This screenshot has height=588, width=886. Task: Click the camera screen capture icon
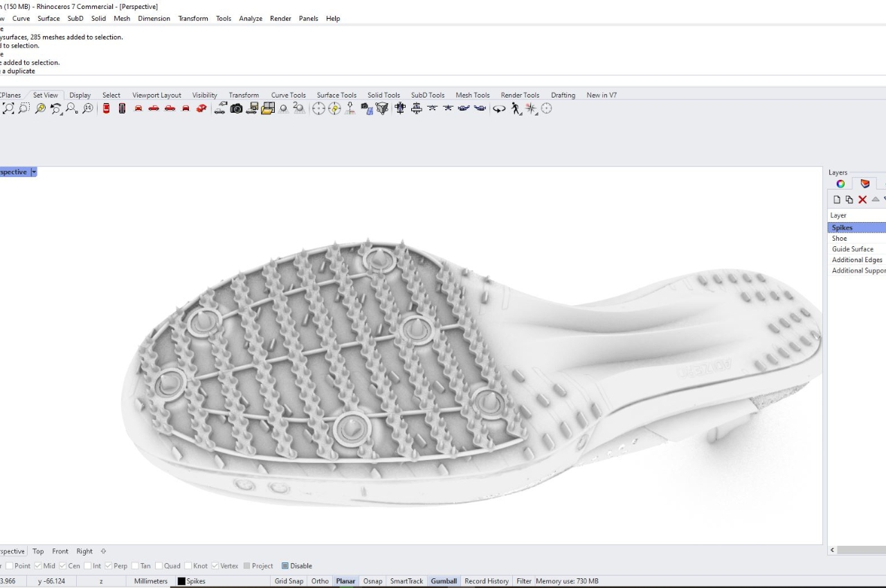[x=237, y=108]
